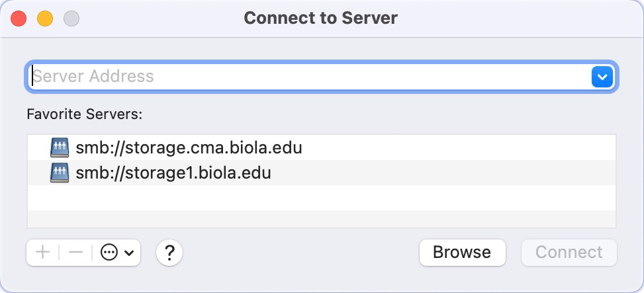Click the Connect button

[x=569, y=253]
